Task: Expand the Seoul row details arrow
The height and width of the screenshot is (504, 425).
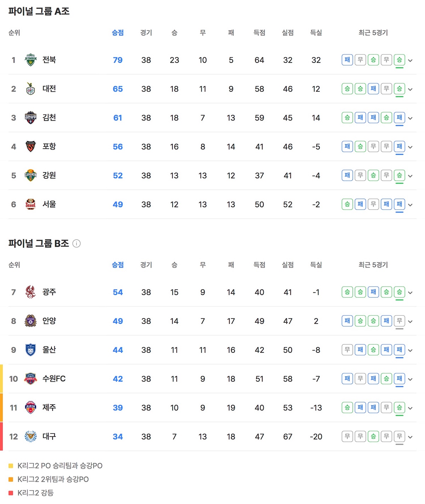Action: tap(410, 205)
